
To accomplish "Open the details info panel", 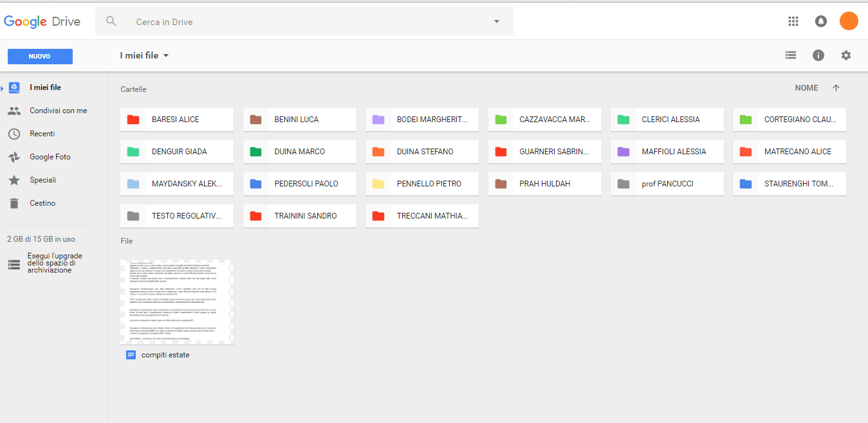I will point(818,55).
